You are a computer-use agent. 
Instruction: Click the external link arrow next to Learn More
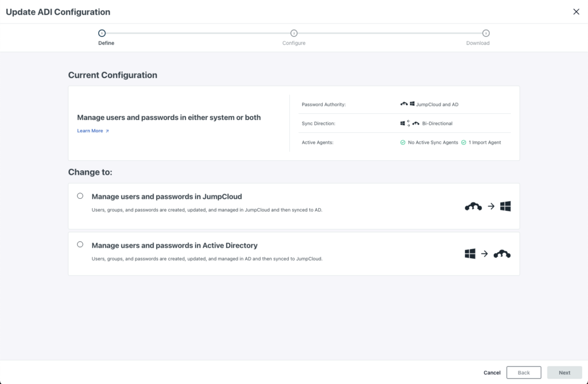point(107,131)
